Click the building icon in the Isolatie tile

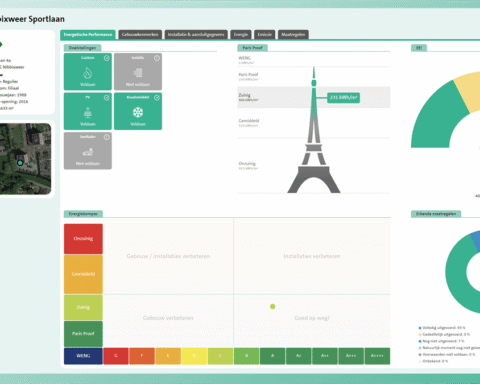tap(138, 73)
